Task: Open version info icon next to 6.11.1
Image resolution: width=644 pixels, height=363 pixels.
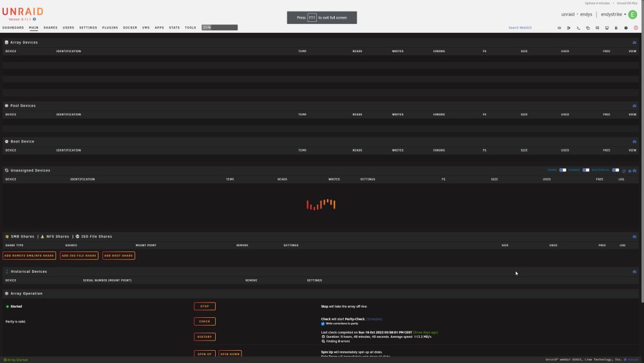Action: 35,19
